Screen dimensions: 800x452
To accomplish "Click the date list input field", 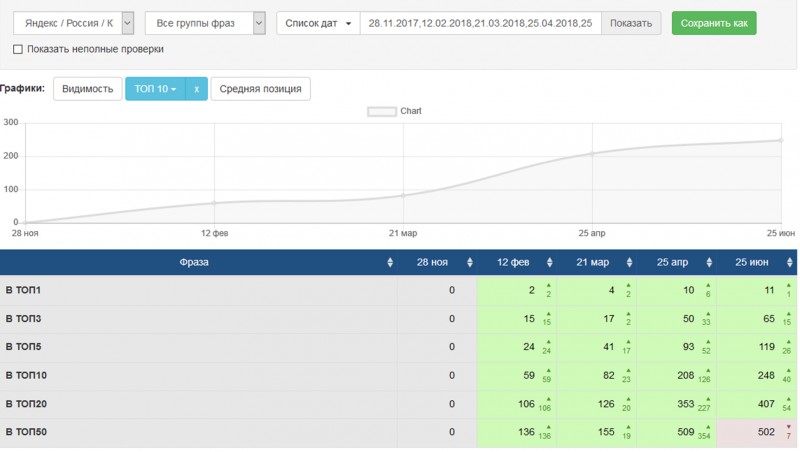I will 481,23.
